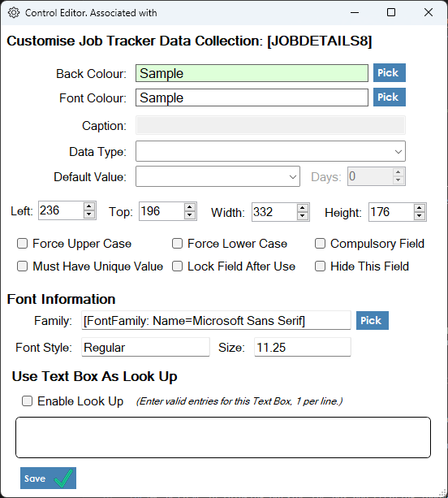The image size is (448, 498).
Task: Decrease the Days value
Action: [x=398, y=180]
